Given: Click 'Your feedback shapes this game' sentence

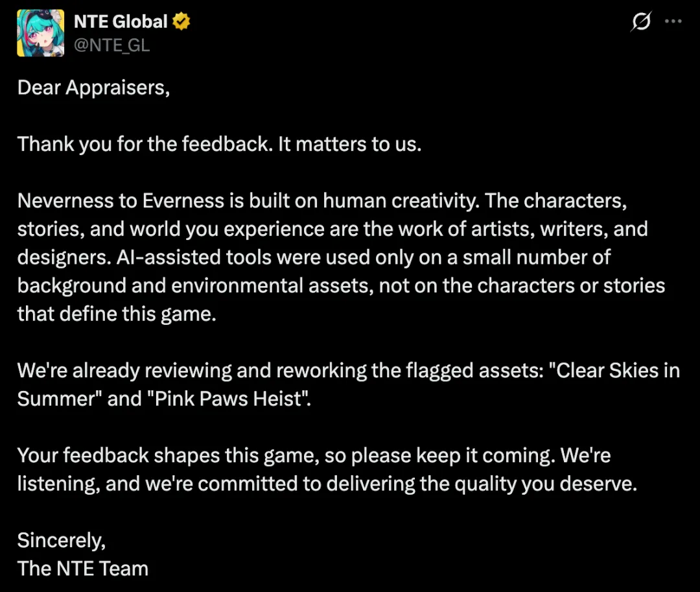Looking at the screenshot, I should [169, 455].
